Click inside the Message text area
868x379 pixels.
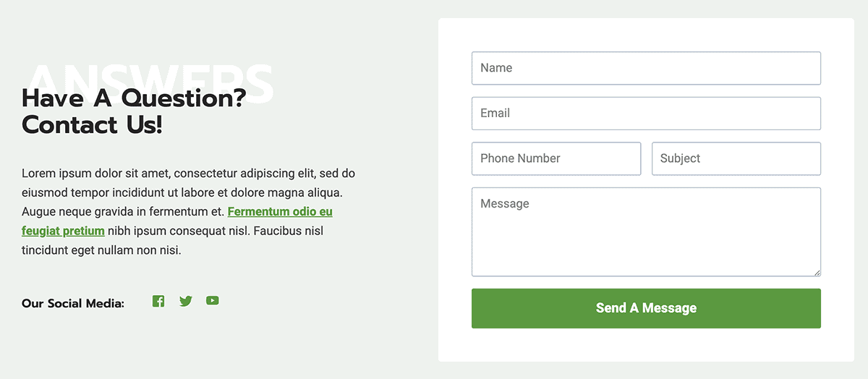pos(646,231)
